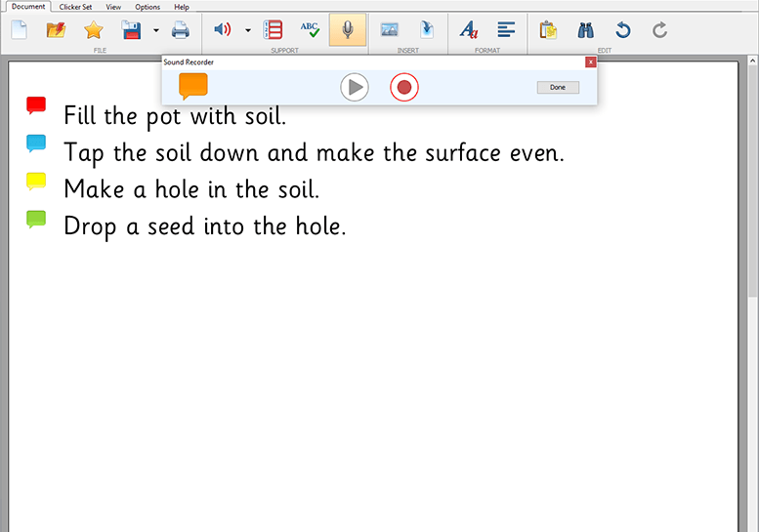Expand the save options dropdown arrow

[x=155, y=30]
